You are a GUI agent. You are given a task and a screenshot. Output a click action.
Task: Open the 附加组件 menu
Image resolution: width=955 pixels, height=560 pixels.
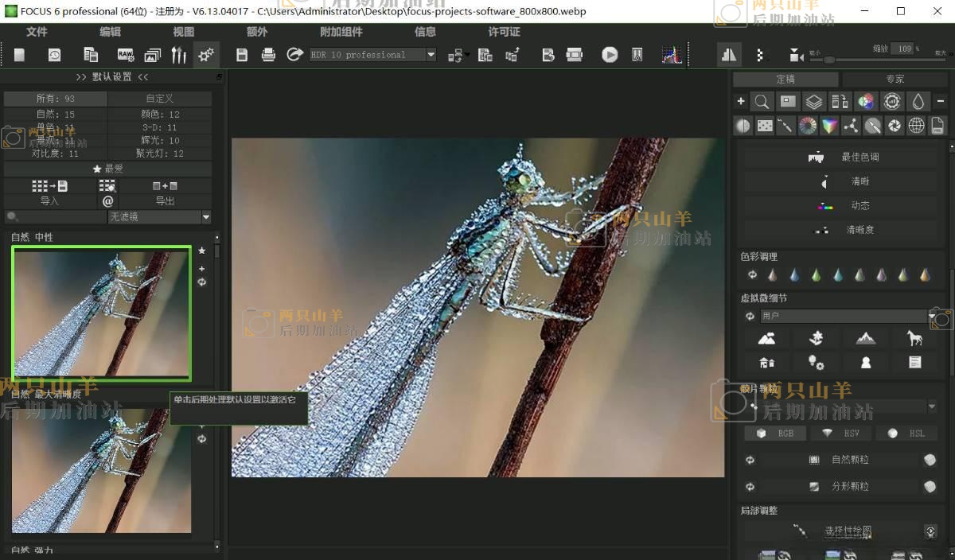pyautogui.click(x=341, y=32)
